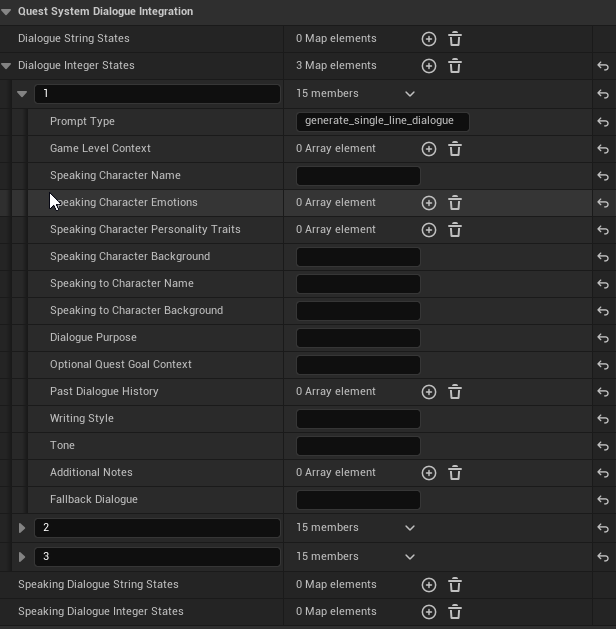The width and height of the screenshot is (616, 629).
Task: Open the 15 members dropdown for entry 1
Action: [409, 94]
